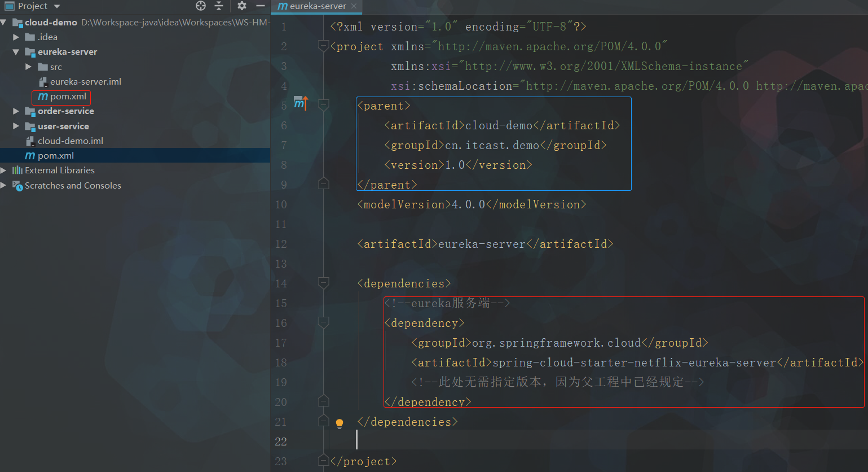
Task: Click modelVersion value 4.0.0
Action: [468, 205]
